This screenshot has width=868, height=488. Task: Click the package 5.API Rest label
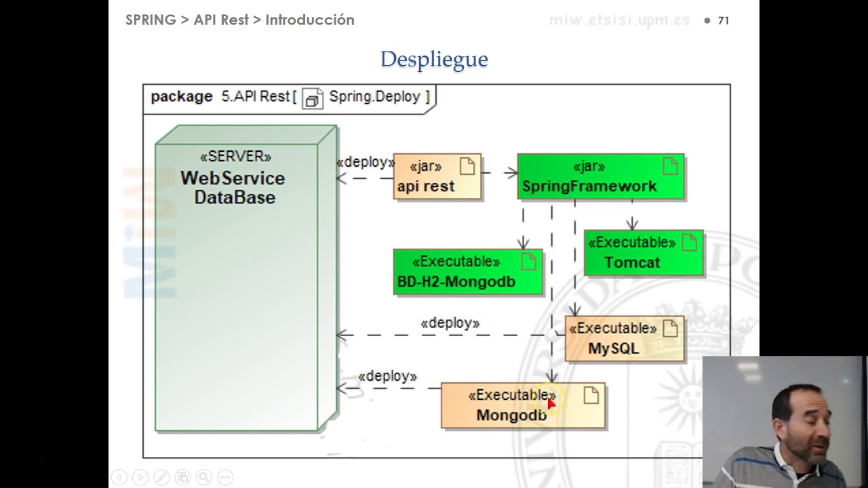point(221,97)
